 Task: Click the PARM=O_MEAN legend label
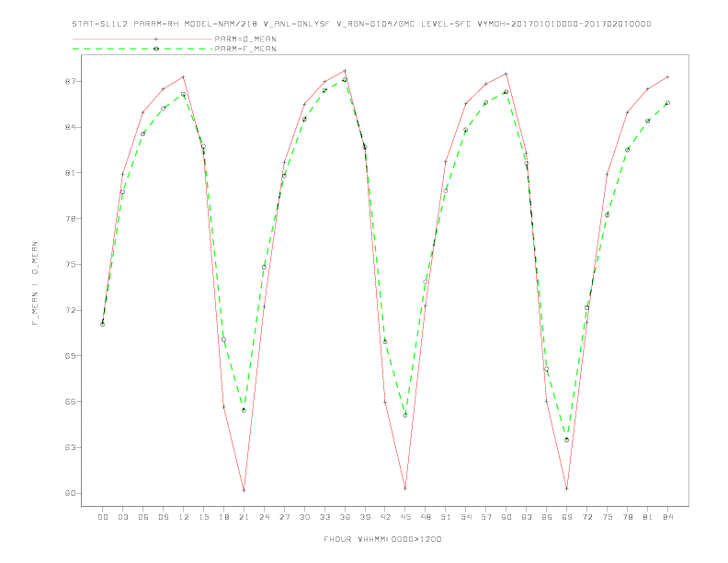245,39
